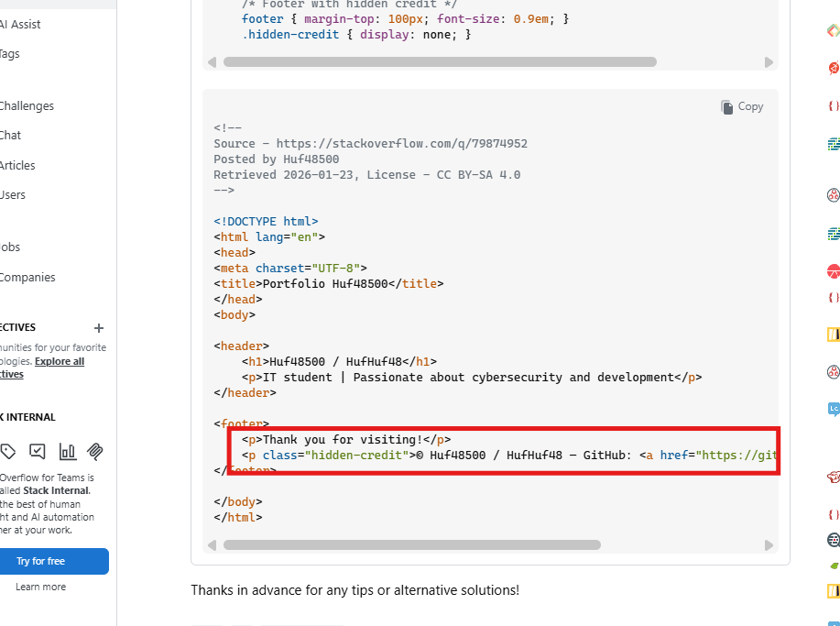This screenshot has width=840, height=626.
Task: Open the Learn more link
Action: (40, 587)
